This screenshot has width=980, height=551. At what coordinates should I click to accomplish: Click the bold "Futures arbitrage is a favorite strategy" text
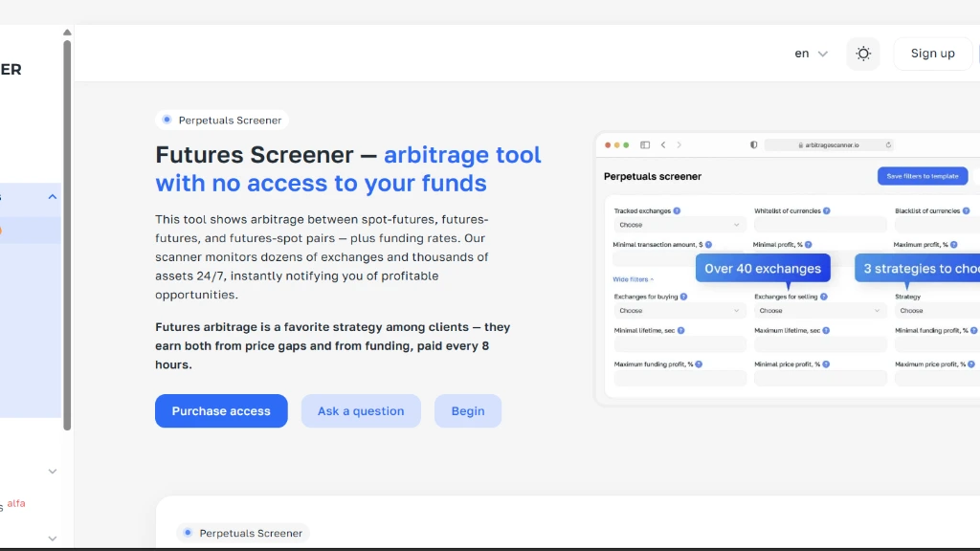coord(332,345)
